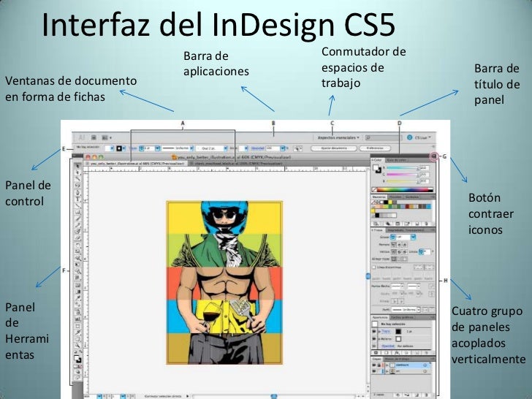Viewport: 532px width, 399px height.
Task: Hide the top layer in Capas panel
Action: (x=374, y=365)
